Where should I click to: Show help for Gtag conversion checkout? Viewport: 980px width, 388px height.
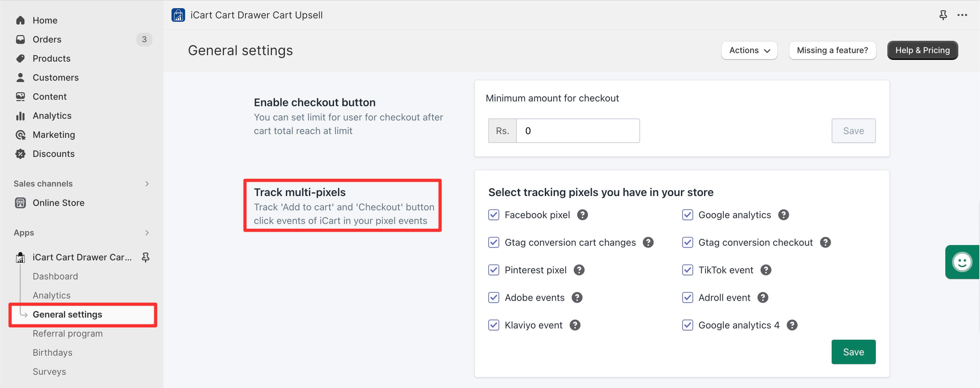pos(825,242)
